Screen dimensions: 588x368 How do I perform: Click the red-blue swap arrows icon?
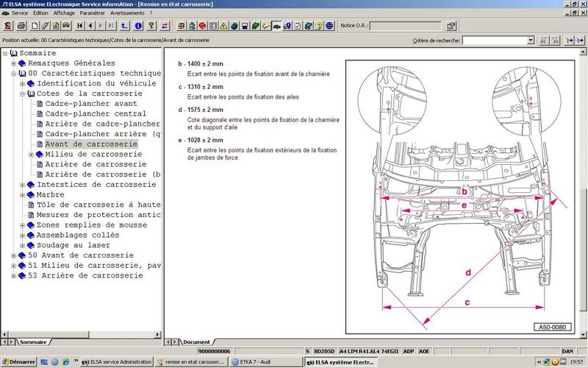click(x=165, y=26)
